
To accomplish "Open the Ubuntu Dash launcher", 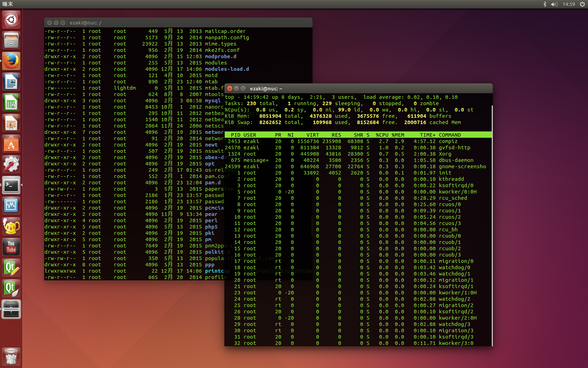I will (11, 19).
